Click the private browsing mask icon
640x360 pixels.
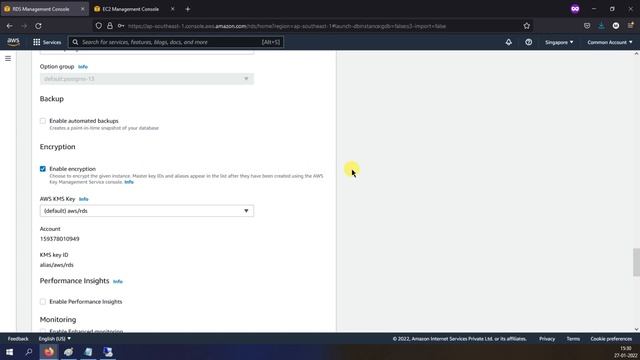click(x=575, y=9)
